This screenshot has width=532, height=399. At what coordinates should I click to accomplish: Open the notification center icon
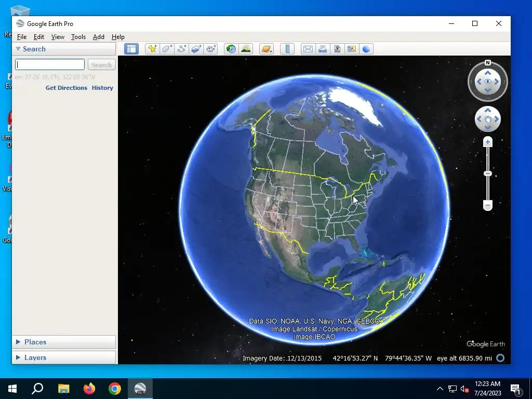(x=515, y=389)
